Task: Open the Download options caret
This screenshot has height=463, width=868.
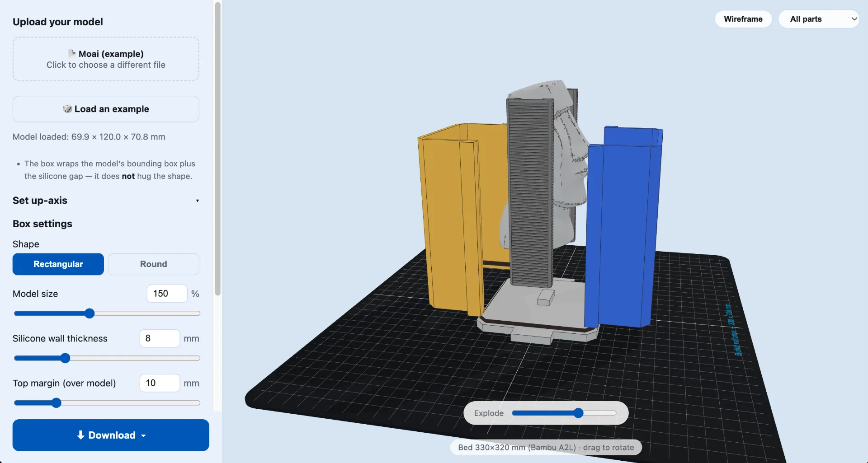Action: click(144, 435)
